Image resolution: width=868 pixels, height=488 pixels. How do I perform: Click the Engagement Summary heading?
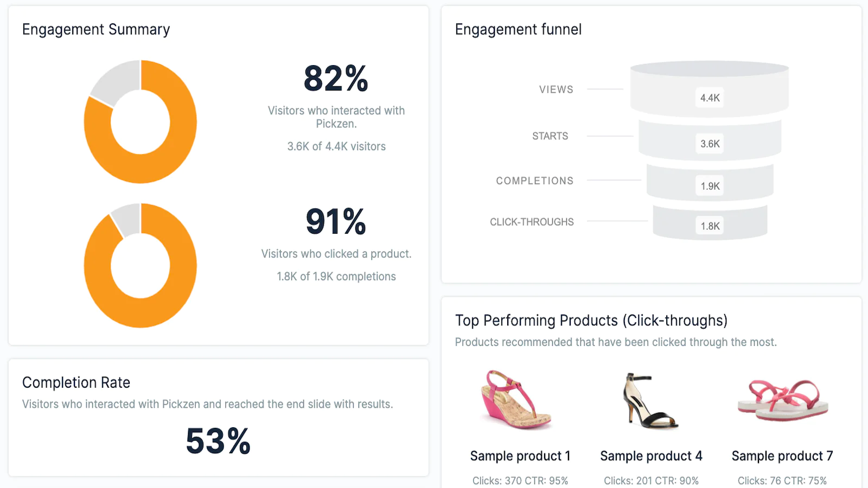click(96, 29)
